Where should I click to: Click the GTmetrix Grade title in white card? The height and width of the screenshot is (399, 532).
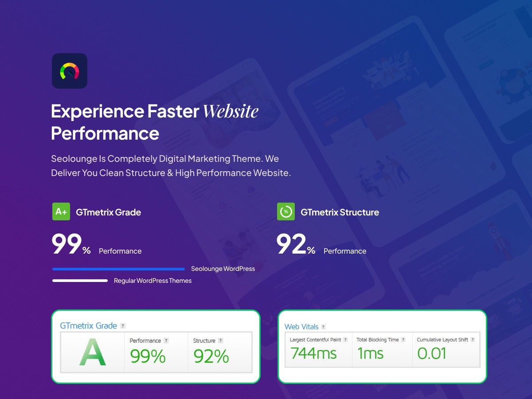[88, 326]
